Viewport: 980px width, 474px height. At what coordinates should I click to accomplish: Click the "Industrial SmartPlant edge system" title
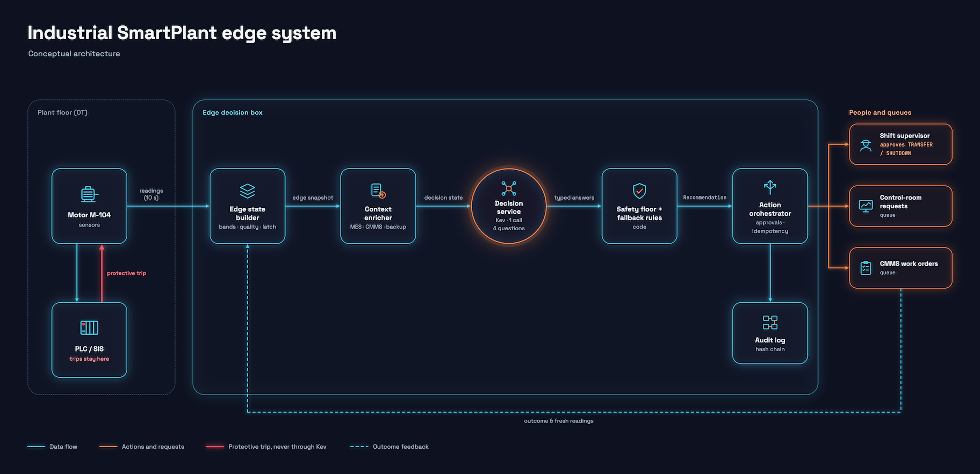point(182,33)
